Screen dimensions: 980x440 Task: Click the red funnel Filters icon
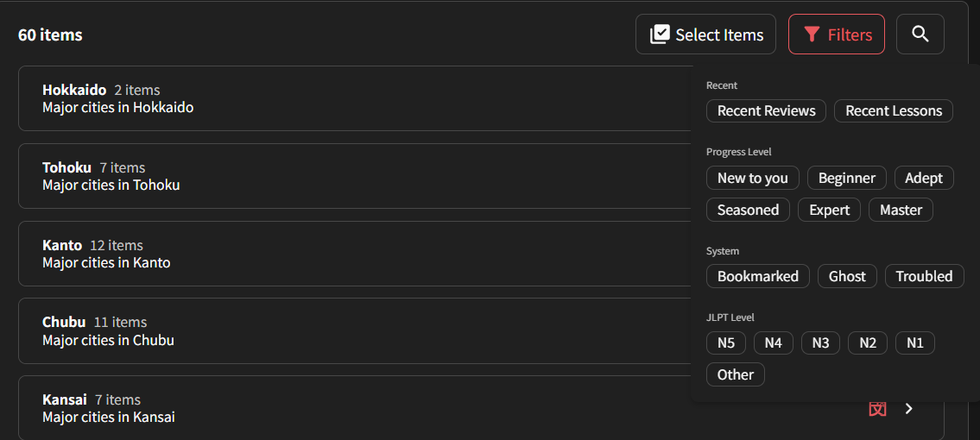pyautogui.click(x=812, y=35)
